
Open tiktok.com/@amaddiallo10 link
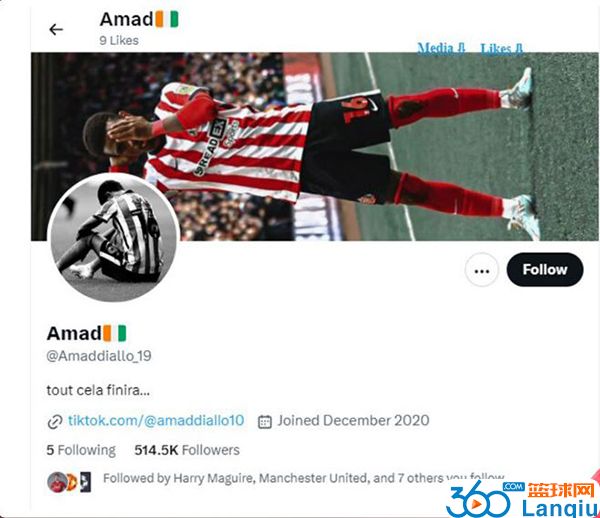click(x=156, y=420)
